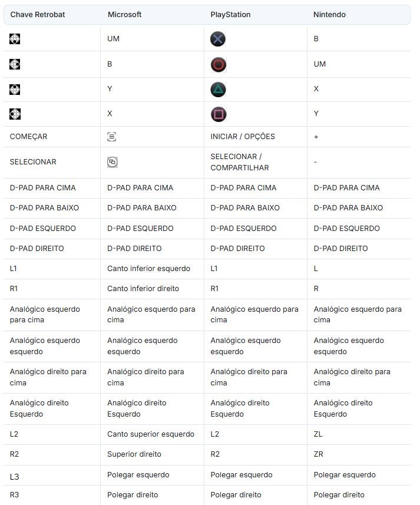Click the PlayStation column header

(232, 15)
